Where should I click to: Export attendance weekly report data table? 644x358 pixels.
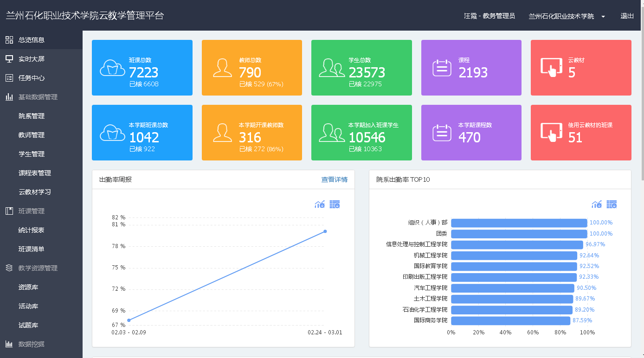(335, 205)
